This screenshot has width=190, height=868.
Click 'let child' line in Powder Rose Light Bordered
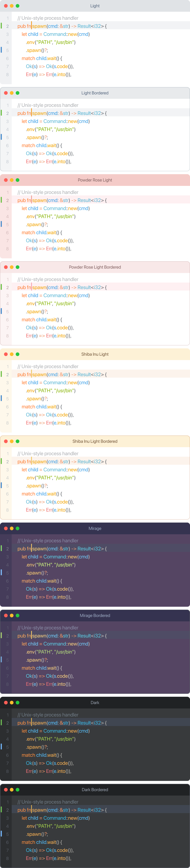tap(56, 295)
